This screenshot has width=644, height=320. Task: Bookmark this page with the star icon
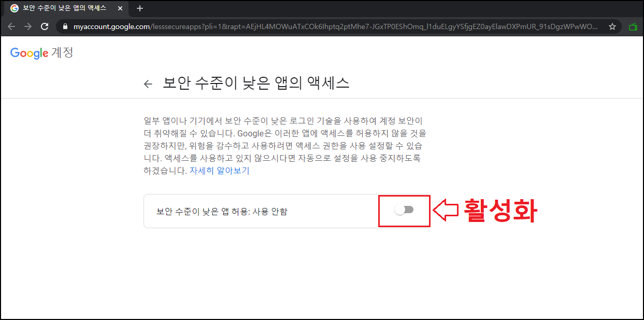coord(612,26)
